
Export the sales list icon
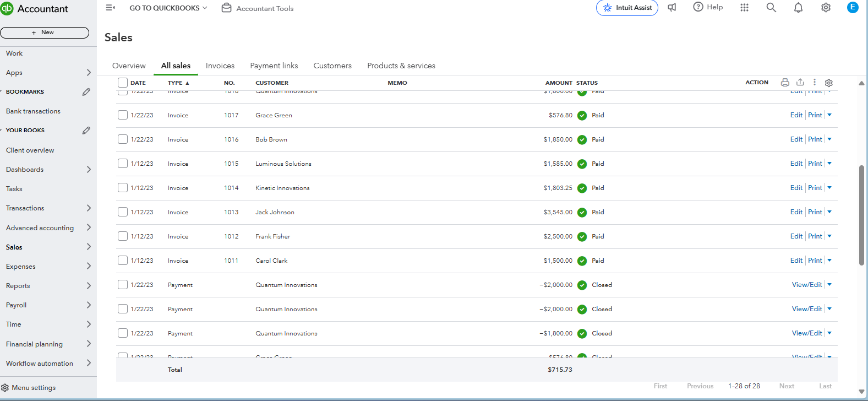pyautogui.click(x=800, y=82)
